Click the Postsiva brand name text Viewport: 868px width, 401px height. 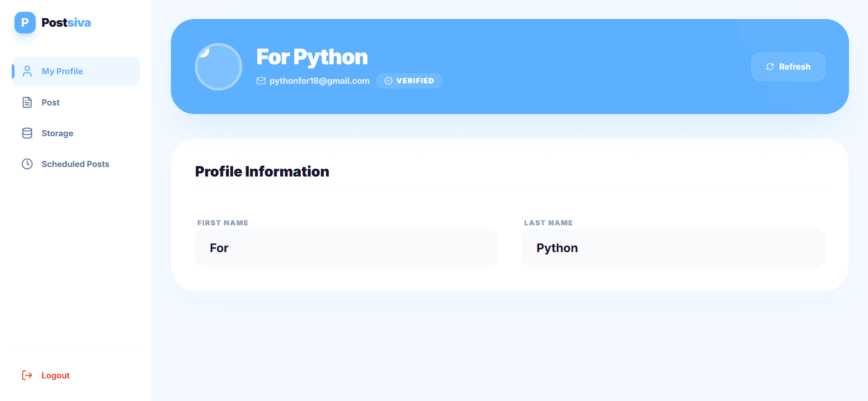coord(66,23)
